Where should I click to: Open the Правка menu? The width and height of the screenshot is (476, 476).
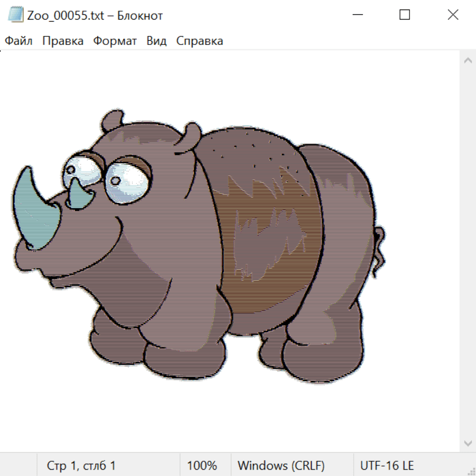pos(63,41)
